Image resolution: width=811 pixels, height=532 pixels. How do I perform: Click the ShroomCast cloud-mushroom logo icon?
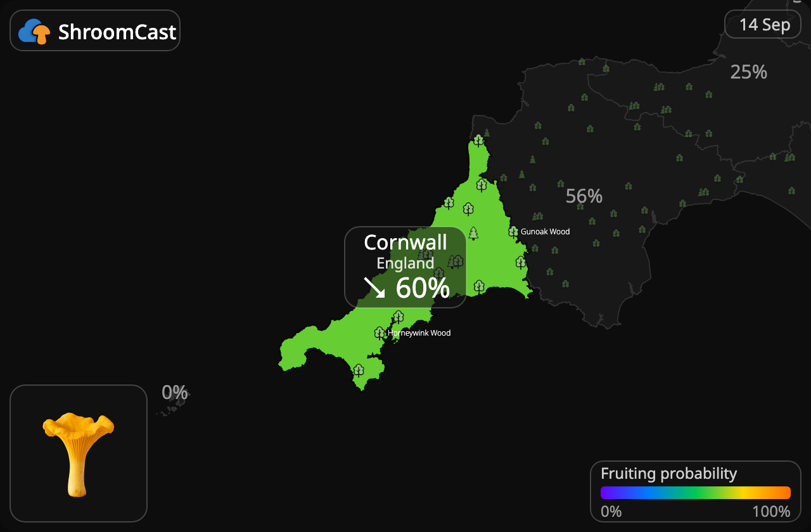34,31
